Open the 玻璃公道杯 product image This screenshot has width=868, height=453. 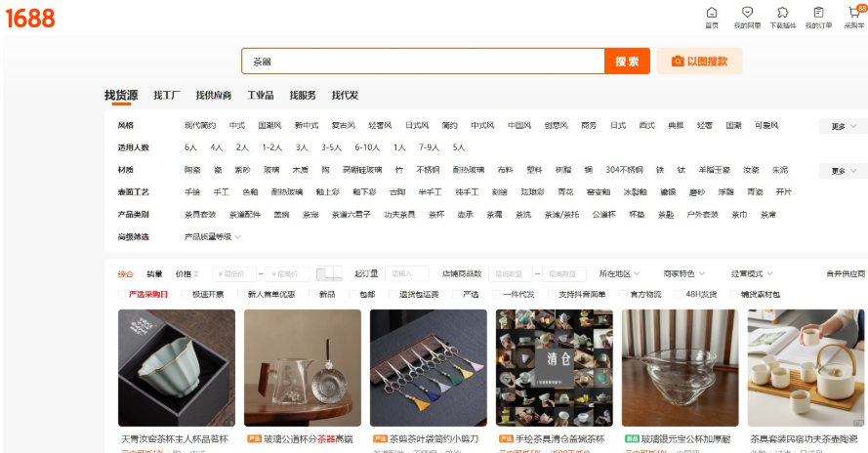click(303, 368)
